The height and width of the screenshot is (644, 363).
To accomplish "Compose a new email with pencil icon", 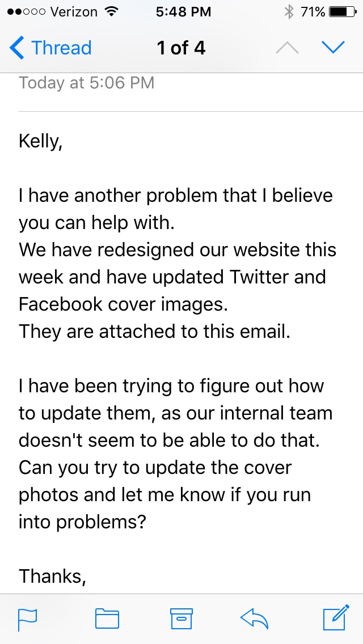I will coord(335,618).
